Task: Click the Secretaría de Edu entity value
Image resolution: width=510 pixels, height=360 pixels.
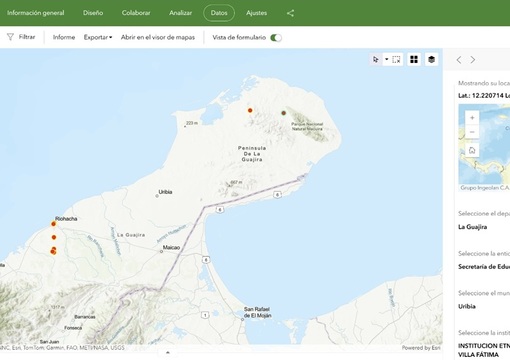Action: pos(484,267)
